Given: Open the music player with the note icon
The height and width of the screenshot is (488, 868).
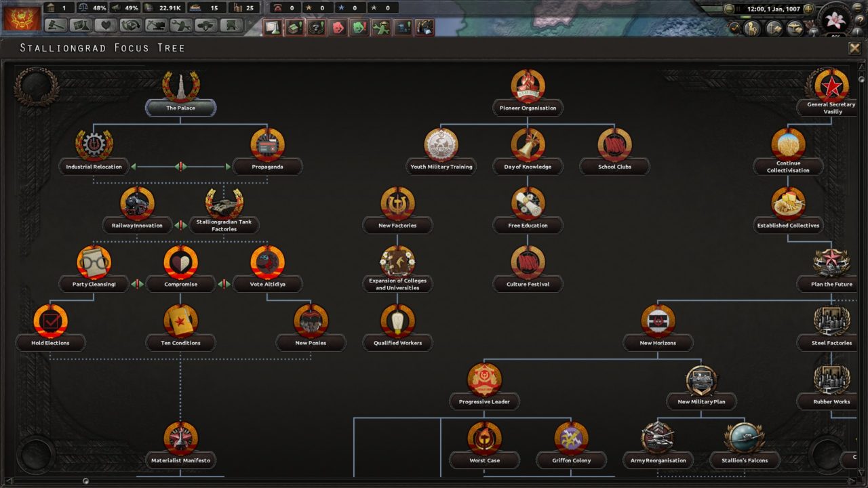Looking at the screenshot, I should coord(734,27).
